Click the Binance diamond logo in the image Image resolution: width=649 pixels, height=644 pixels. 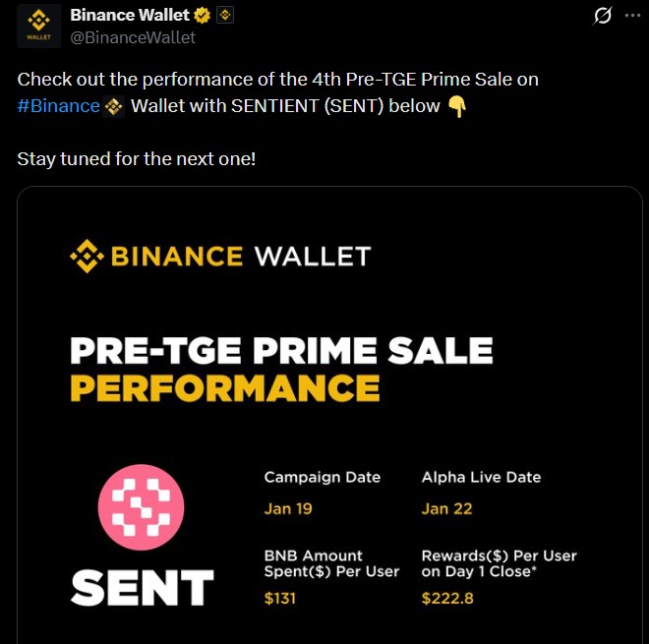(x=87, y=258)
